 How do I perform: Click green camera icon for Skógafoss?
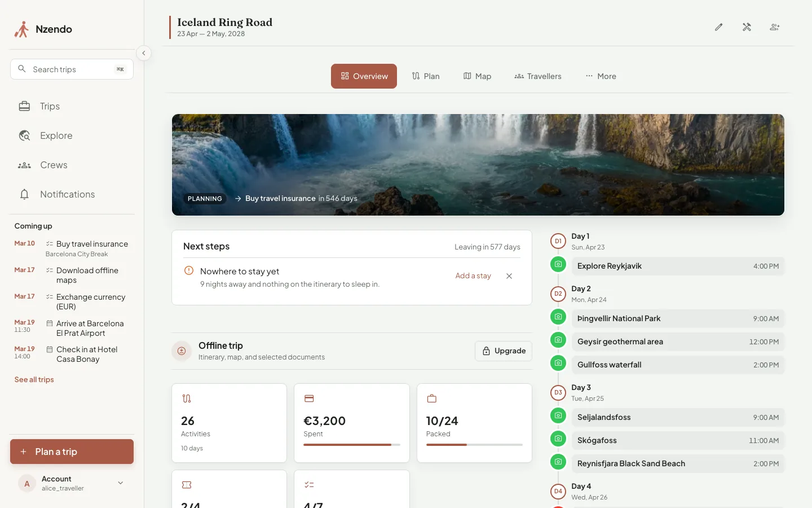pos(558,439)
